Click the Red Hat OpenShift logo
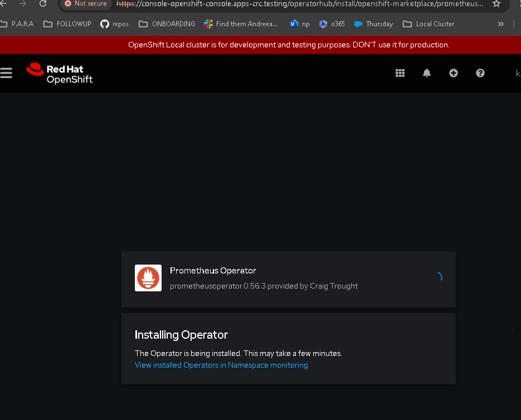521x420 pixels. point(60,74)
